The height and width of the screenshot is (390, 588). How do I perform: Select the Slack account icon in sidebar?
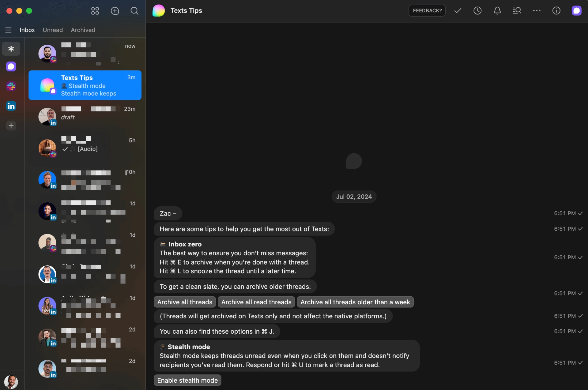[x=11, y=86]
